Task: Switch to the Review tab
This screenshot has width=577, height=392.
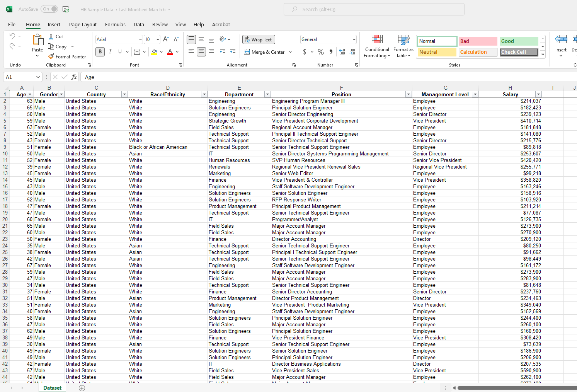Action: 160,24
